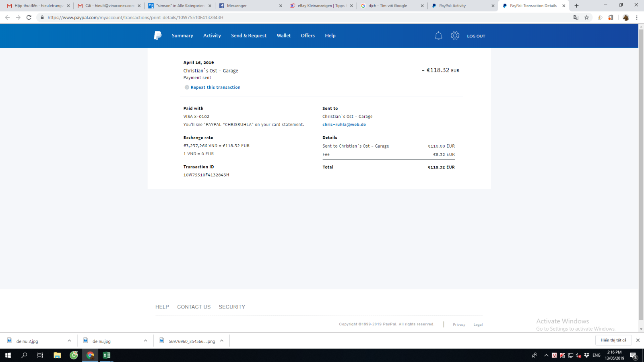
Task: Click Repeat this transaction link
Action: pyautogui.click(x=215, y=87)
